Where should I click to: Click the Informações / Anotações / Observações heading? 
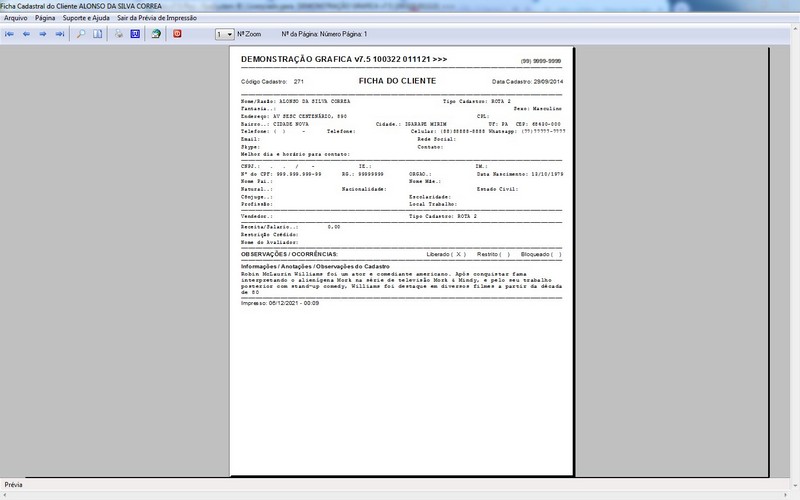pos(315,266)
